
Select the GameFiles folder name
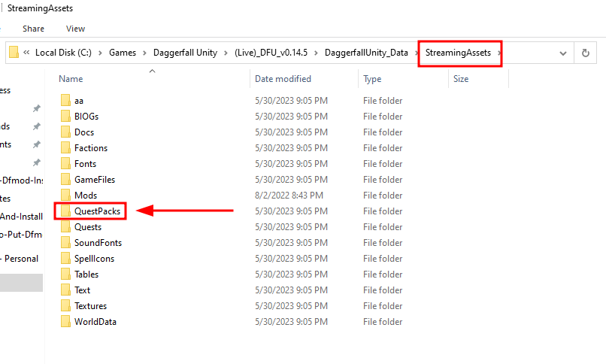95,180
